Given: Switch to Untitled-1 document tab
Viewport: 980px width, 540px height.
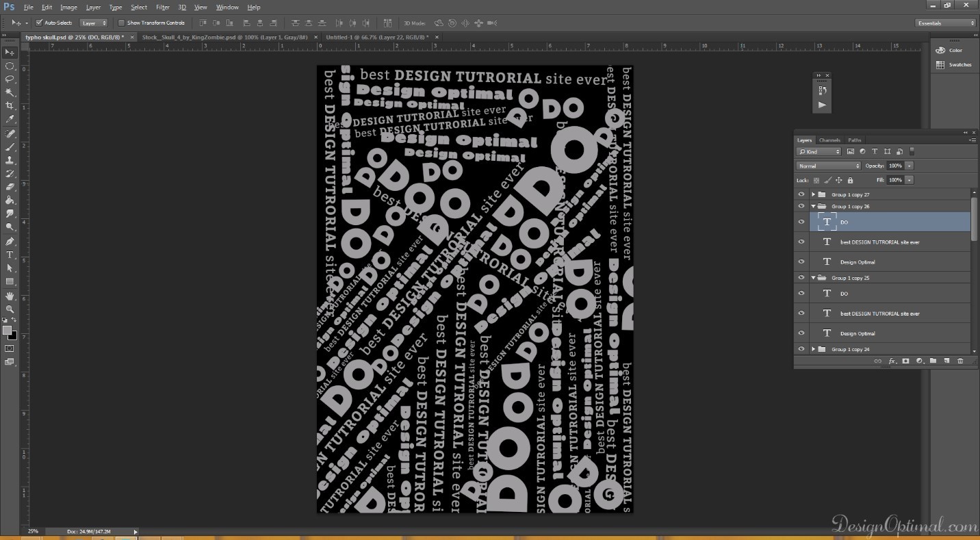Looking at the screenshot, I should [x=377, y=37].
